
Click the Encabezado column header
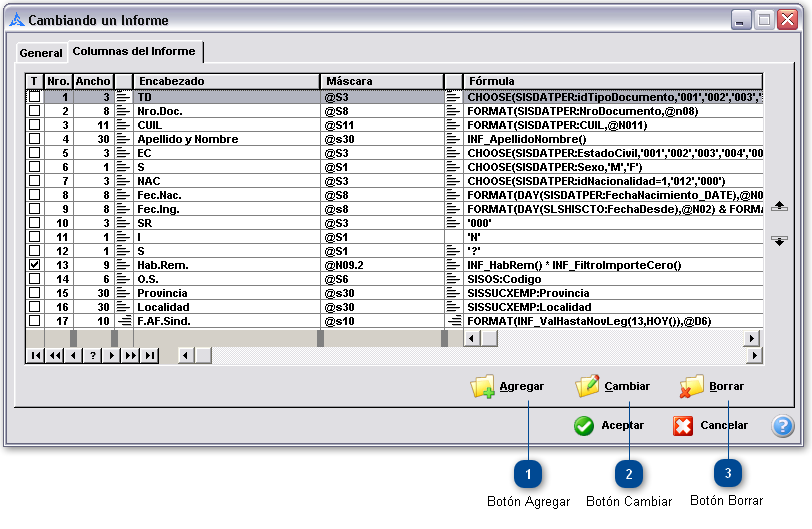click(x=227, y=81)
